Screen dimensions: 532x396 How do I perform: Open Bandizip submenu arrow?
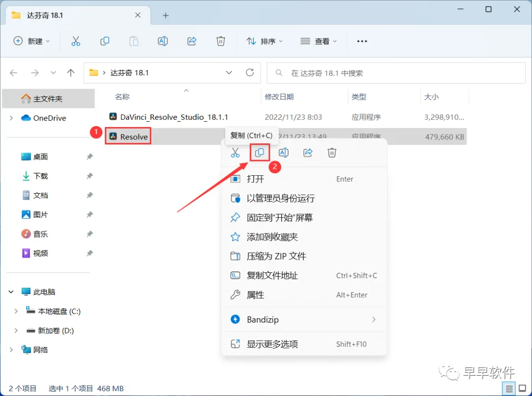pyautogui.click(x=373, y=319)
